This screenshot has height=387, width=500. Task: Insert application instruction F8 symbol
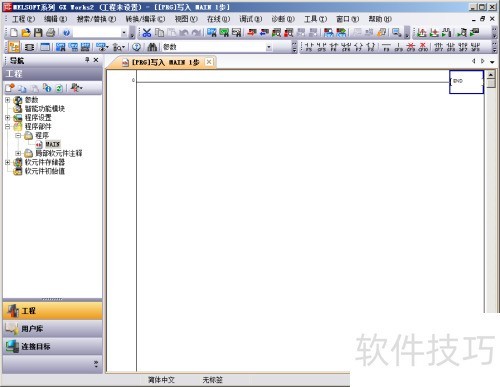371,47
